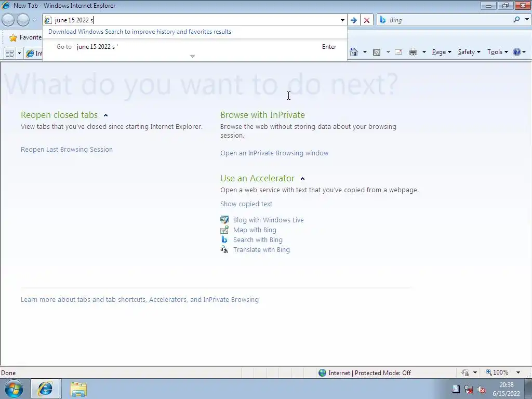Open the recent pages dropdown arrow
The image size is (532, 399).
coord(34,20)
